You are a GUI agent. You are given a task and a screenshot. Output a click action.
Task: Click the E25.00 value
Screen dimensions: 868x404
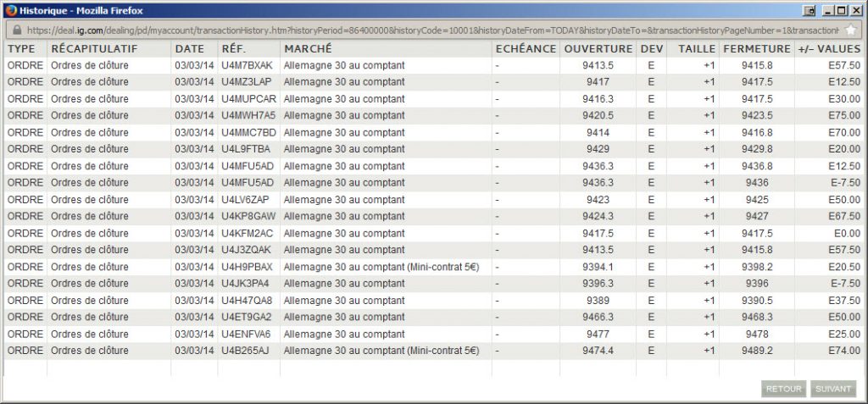point(844,335)
